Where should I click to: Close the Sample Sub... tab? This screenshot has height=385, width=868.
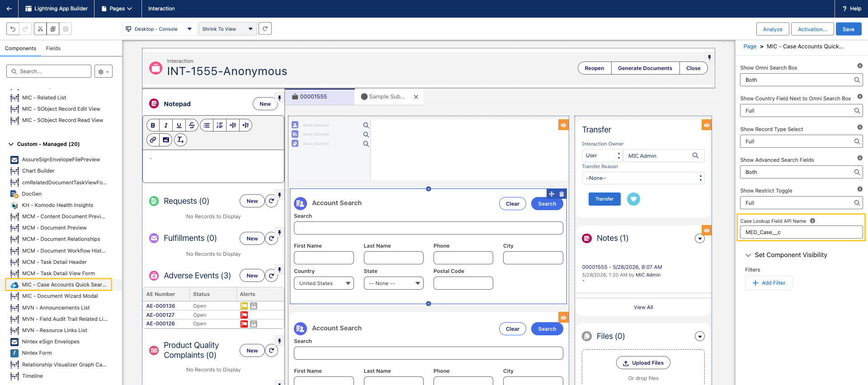pyautogui.click(x=416, y=97)
